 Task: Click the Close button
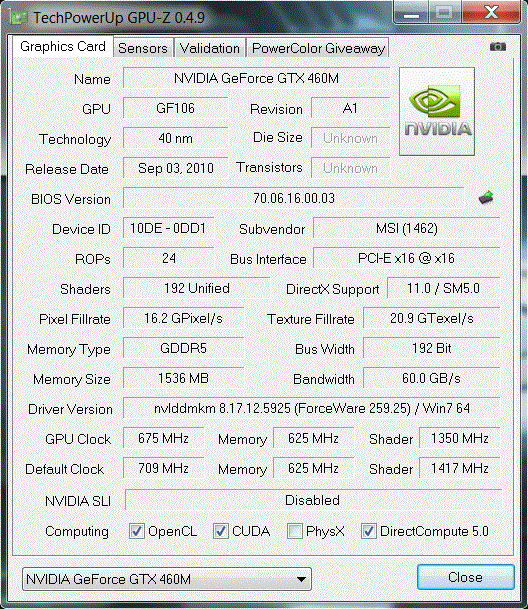(x=465, y=577)
